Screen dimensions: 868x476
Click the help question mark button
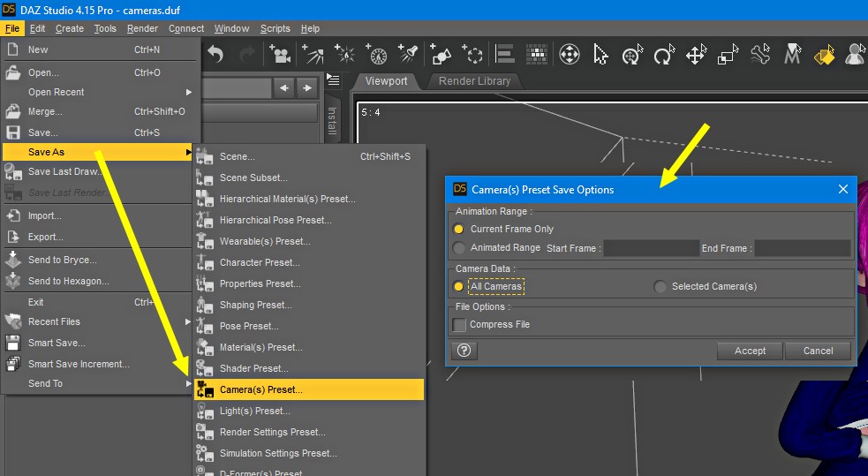(464, 351)
